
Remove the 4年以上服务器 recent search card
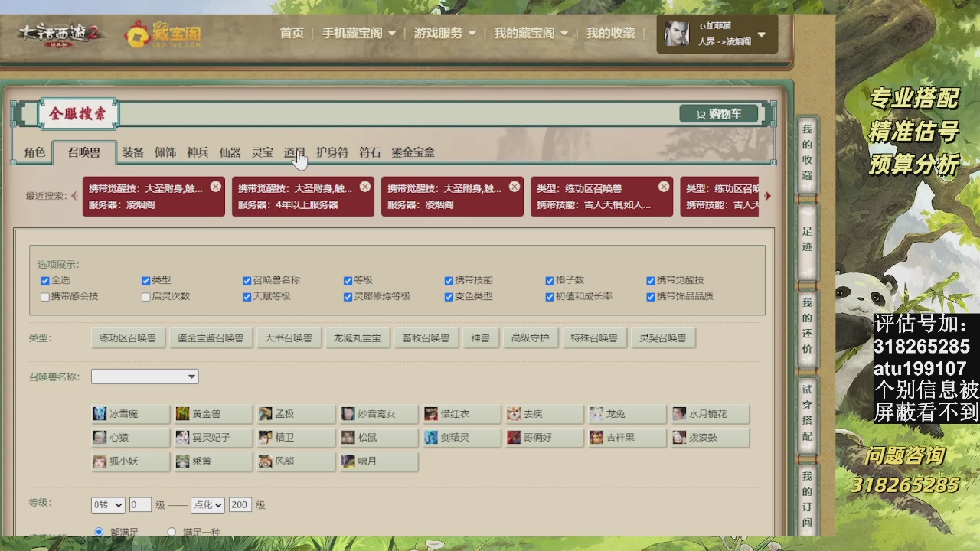click(365, 187)
